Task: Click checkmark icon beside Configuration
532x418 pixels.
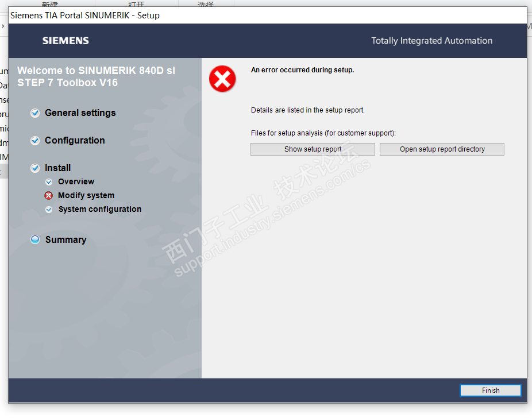Action: (x=35, y=140)
